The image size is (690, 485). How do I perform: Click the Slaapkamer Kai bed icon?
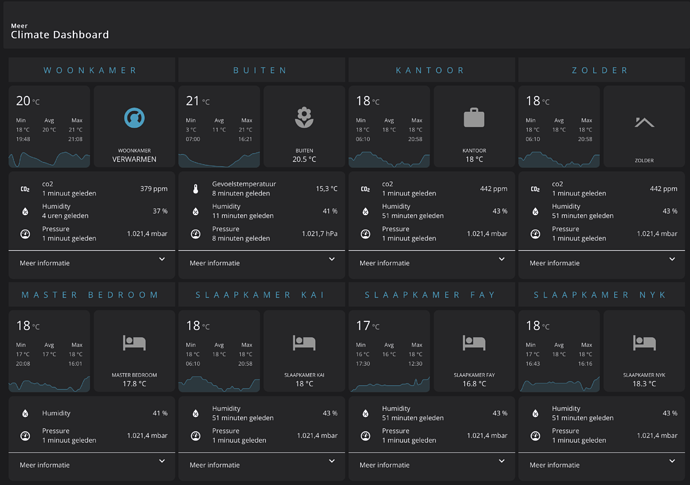(304, 342)
